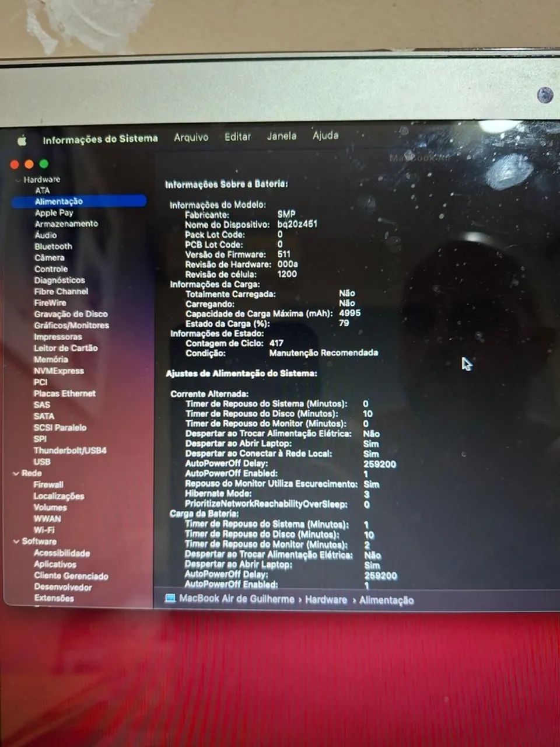Select Gráficos/Monitores in the sidebar
The height and width of the screenshot is (747, 560).
(71, 326)
